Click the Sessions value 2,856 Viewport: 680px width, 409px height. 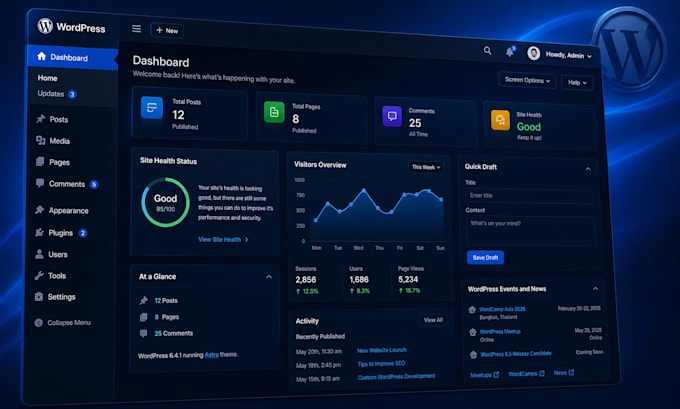306,280
